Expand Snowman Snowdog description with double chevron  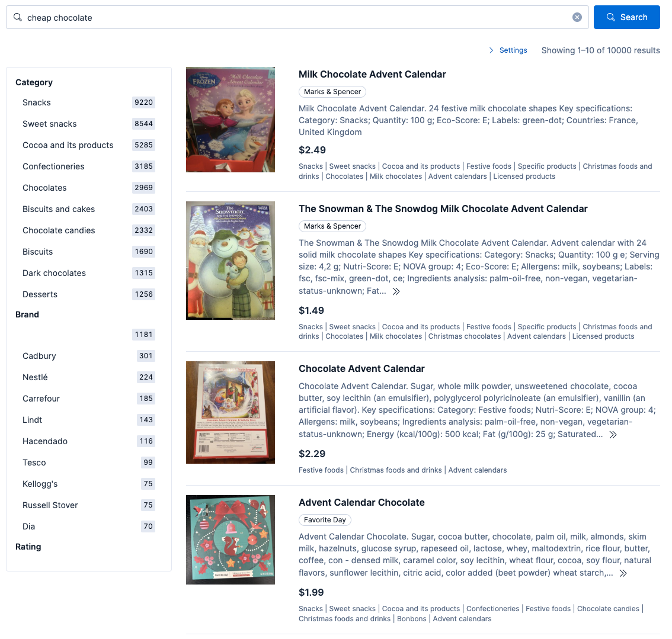tap(396, 291)
